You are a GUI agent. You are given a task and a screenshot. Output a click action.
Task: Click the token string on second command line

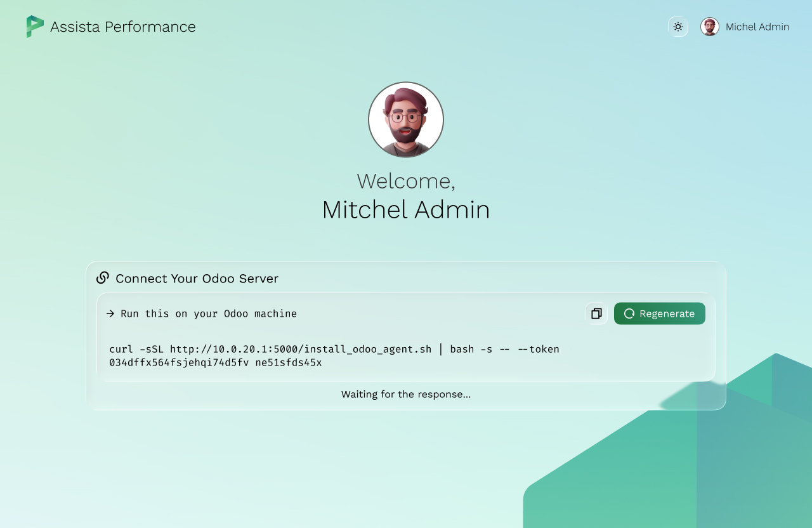(216, 362)
